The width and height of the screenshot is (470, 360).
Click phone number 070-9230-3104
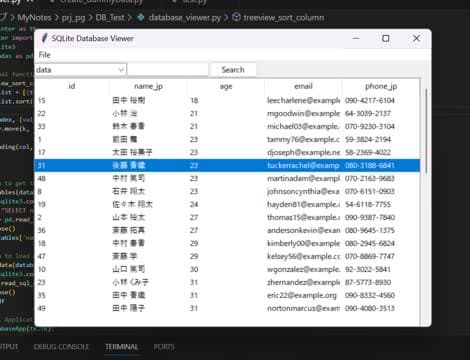[370, 126]
